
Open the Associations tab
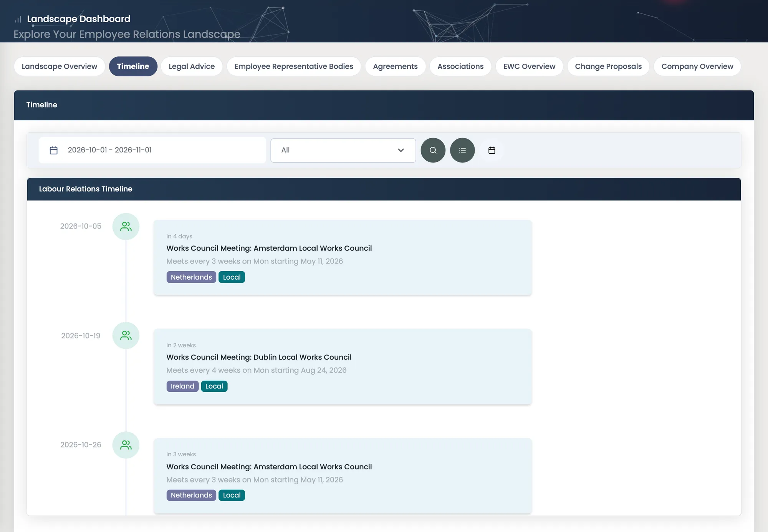point(460,66)
